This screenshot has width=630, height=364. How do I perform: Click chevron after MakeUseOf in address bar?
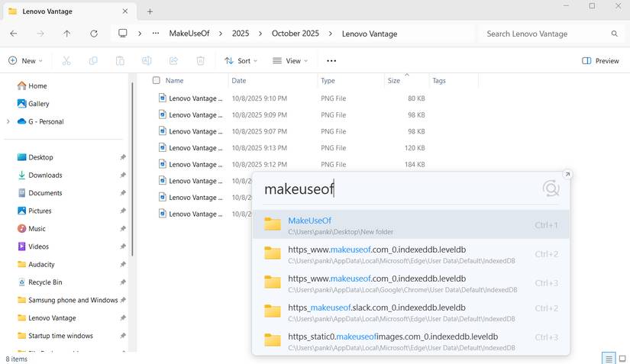221,34
